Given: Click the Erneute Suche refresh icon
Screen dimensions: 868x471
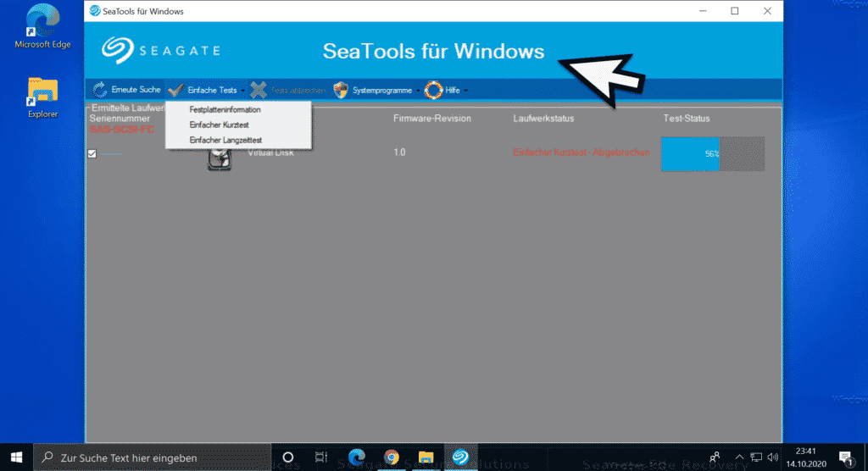Looking at the screenshot, I should 100,90.
